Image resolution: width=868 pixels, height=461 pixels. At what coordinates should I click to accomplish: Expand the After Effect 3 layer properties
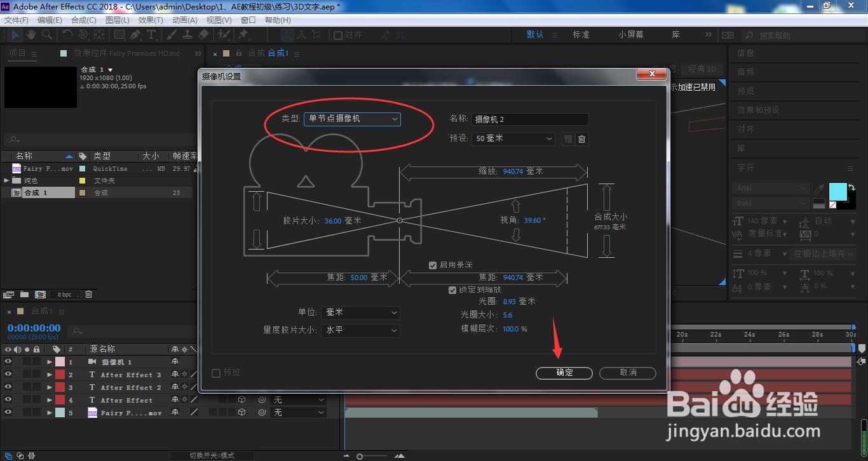tap(50, 375)
